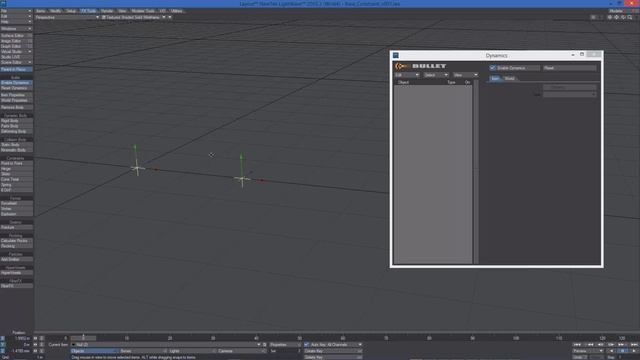Toggle the Auto Key checkbox
Screen dimensions: 640x360
tap(307, 345)
